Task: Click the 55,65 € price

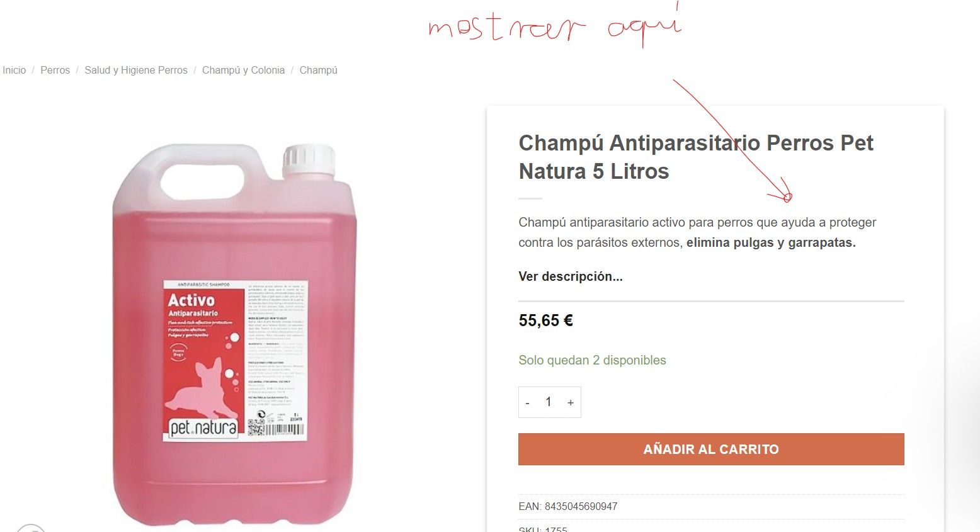Action: [x=545, y=320]
